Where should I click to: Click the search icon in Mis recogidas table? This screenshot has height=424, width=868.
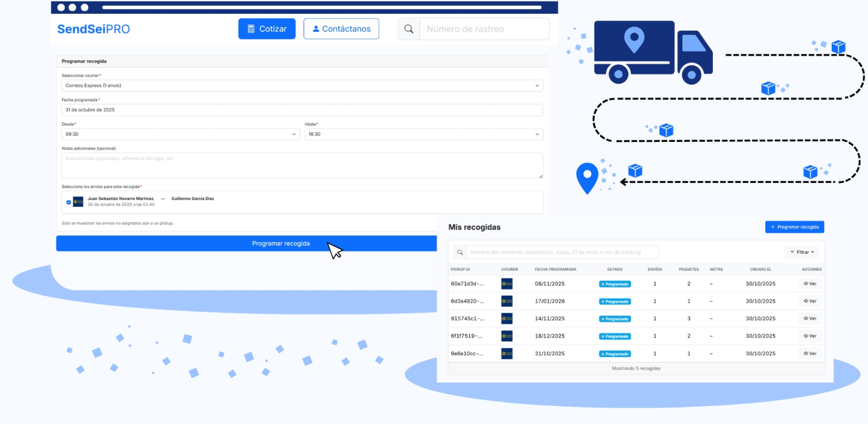tap(460, 252)
